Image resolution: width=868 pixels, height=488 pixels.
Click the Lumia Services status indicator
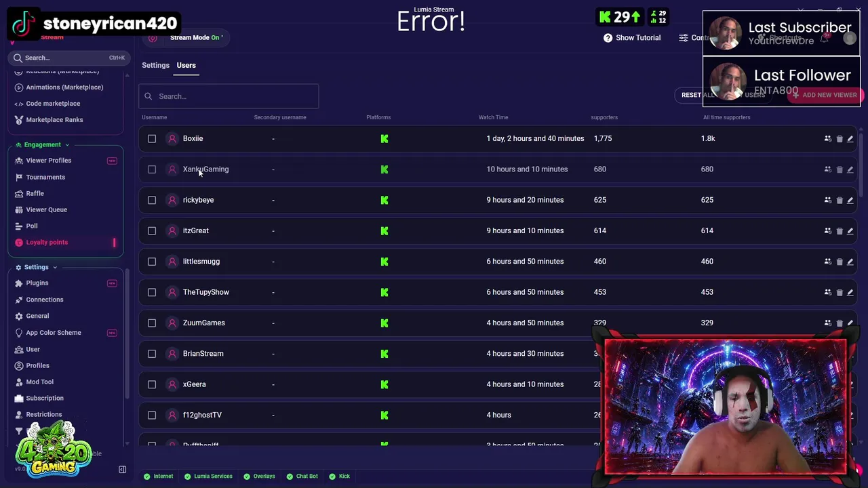point(208,476)
